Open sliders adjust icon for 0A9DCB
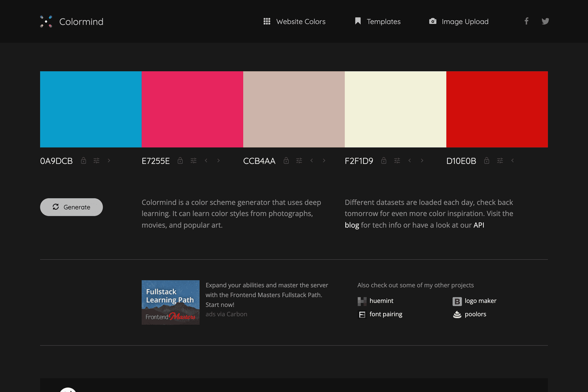This screenshot has width=588, height=392. (x=96, y=161)
